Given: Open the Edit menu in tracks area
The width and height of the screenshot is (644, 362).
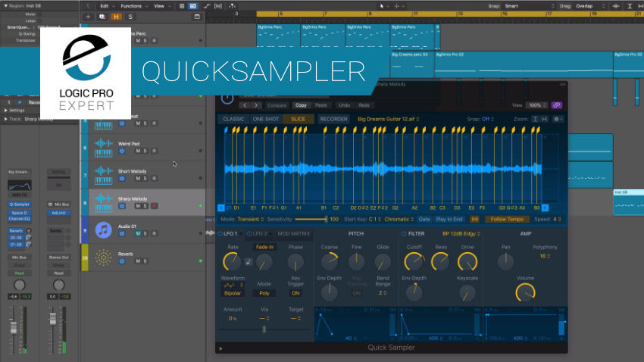Looking at the screenshot, I should point(107,6).
